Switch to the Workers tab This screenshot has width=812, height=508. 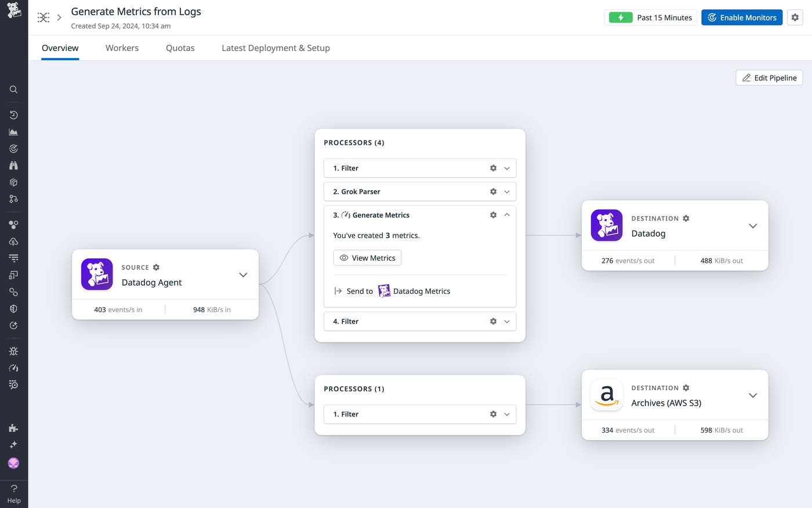[122, 48]
